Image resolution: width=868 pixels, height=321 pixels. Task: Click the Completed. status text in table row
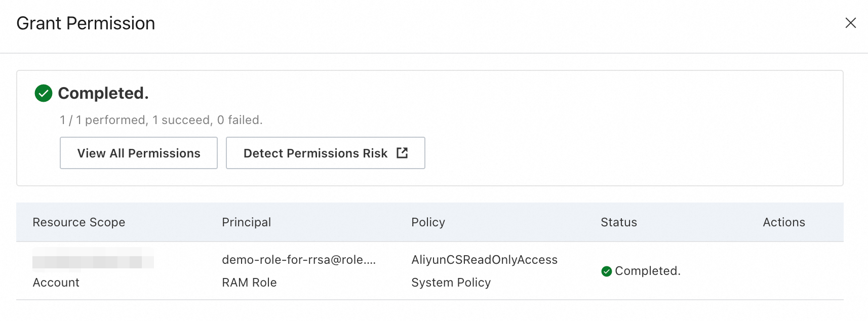point(647,271)
